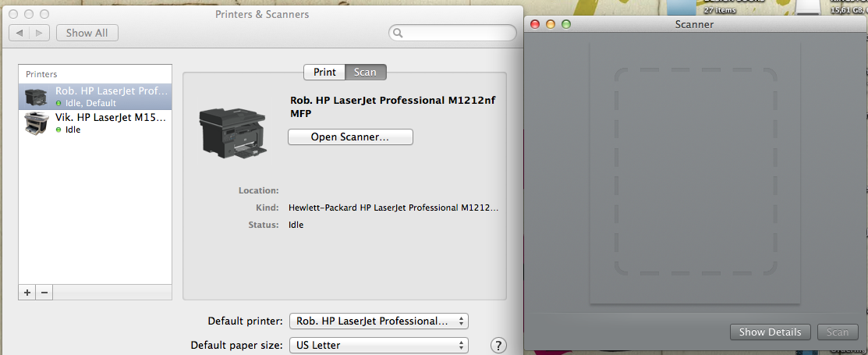
Task: Click the Scan button in Scanner window
Action: [837, 332]
